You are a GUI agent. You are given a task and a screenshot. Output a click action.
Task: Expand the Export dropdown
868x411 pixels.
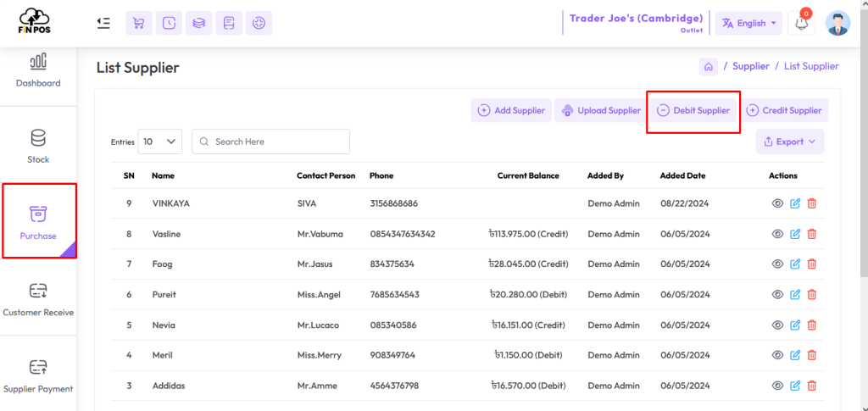(790, 142)
